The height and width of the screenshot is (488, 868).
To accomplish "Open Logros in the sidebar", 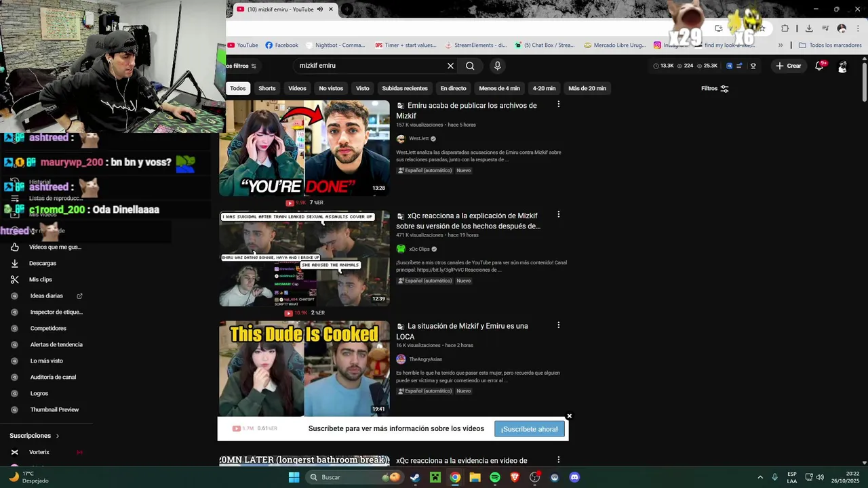I will [x=39, y=393].
